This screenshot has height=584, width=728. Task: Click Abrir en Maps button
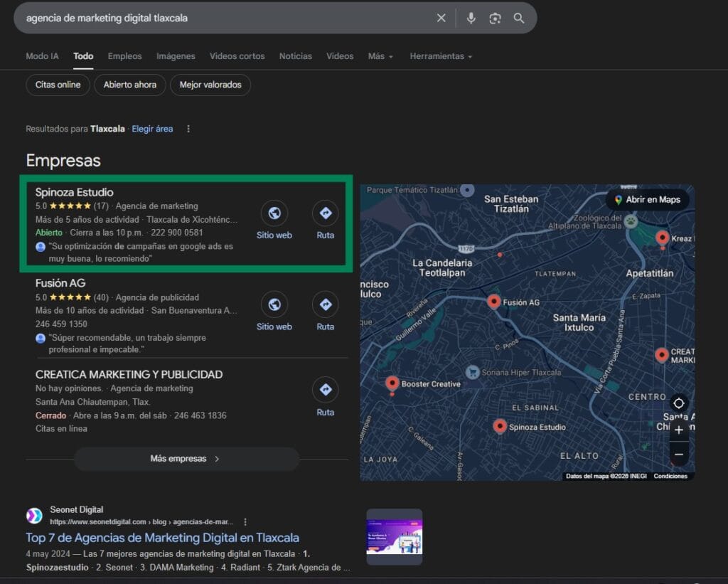pos(647,200)
